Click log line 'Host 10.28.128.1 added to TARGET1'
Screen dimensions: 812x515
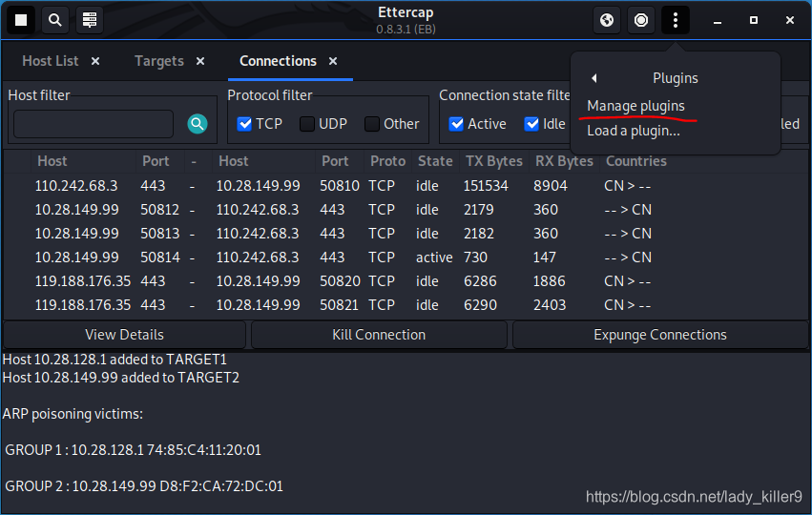115,360
